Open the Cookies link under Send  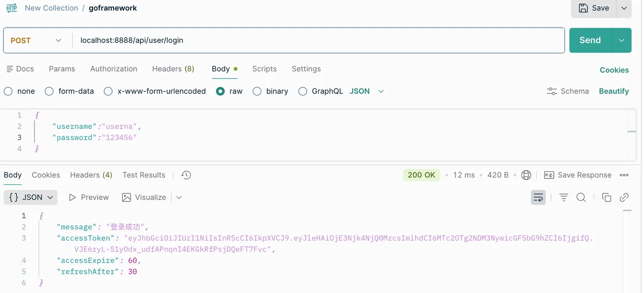(x=614, y=70)
